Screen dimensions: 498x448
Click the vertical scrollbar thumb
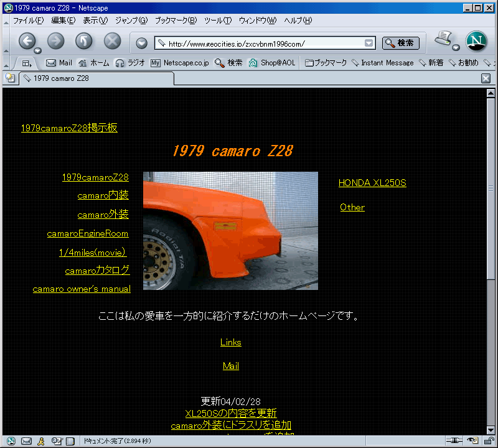pos(491,189)
